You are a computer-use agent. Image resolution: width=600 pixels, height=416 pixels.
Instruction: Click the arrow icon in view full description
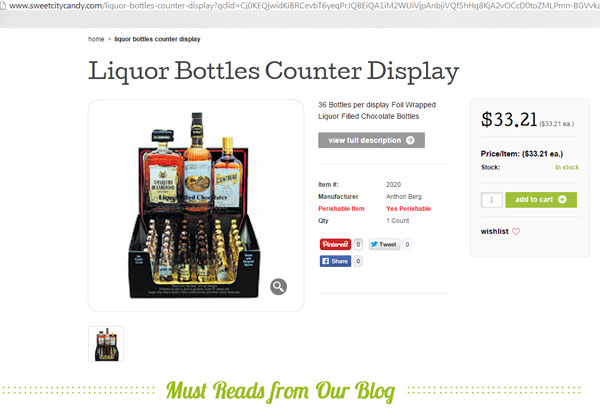point(410,140)
